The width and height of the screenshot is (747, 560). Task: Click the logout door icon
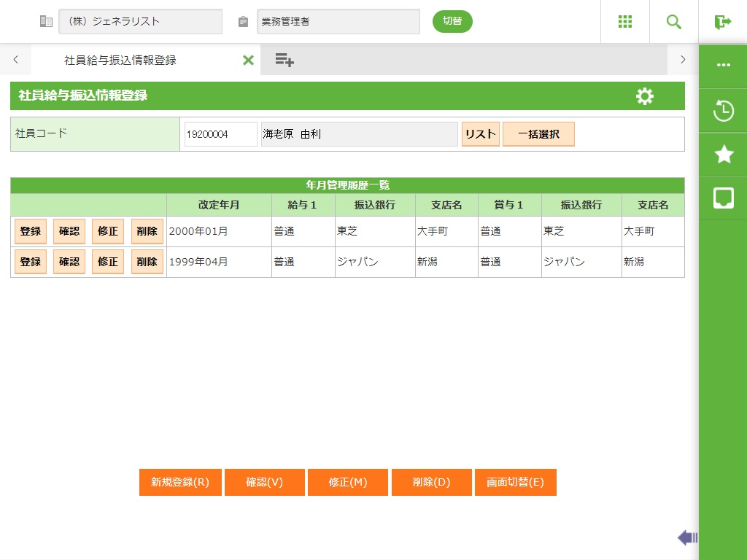pos(722,22)
